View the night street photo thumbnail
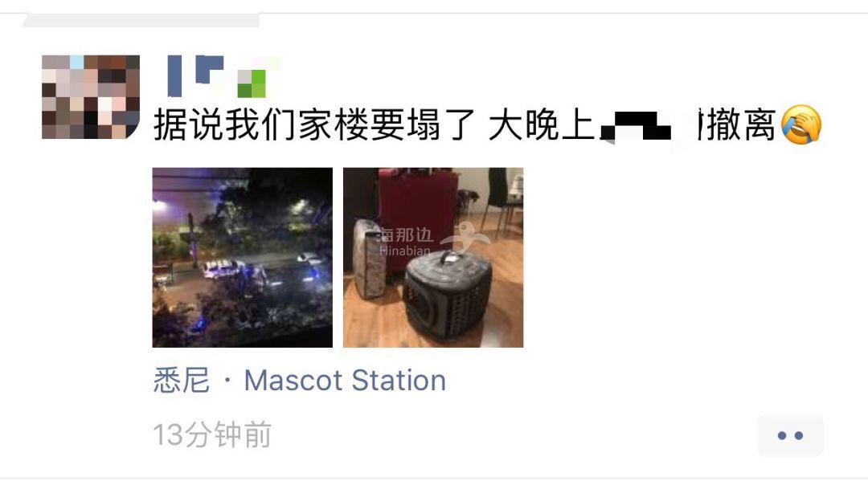 tap(243, 258)
